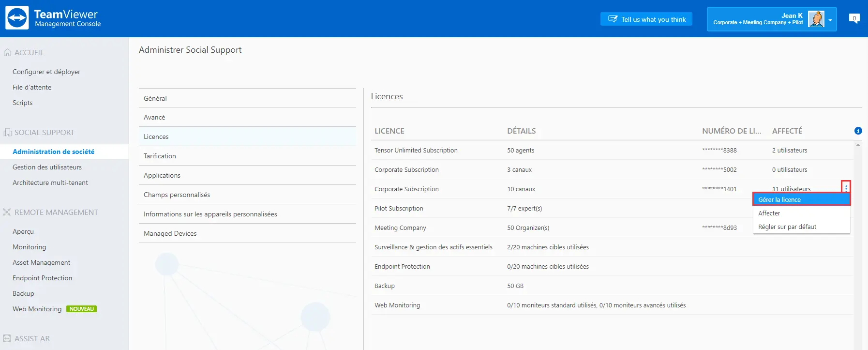This screenshot has width=868, height=350.
Task: Click Jean K profile avatar
Action: pos(816,19)
